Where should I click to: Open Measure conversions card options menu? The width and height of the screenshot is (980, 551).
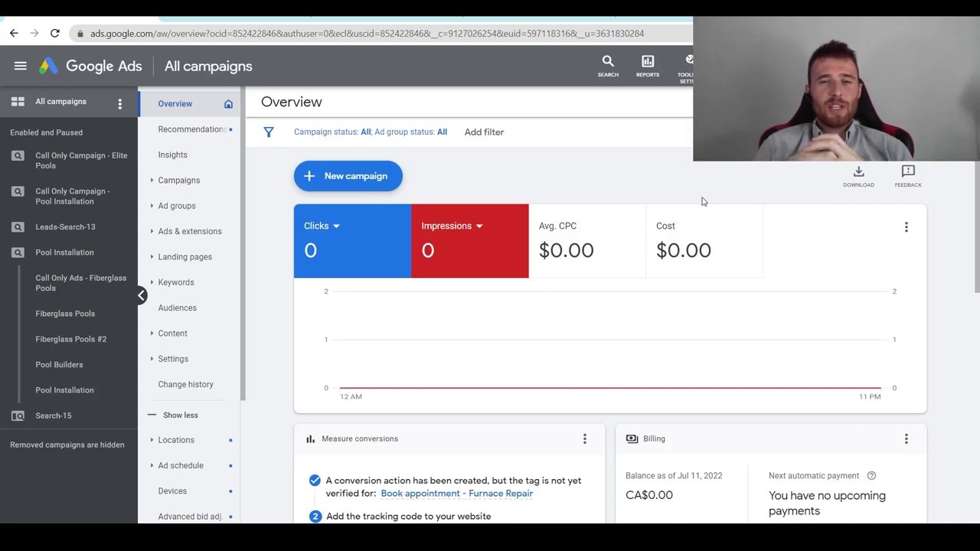(x=585, y=439)
